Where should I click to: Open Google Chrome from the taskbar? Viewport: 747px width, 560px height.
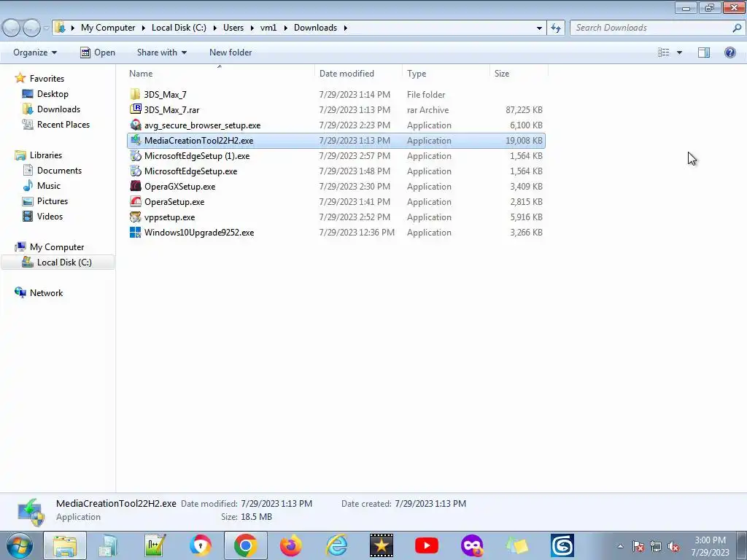pyautogui.click(x=245, y=545)
